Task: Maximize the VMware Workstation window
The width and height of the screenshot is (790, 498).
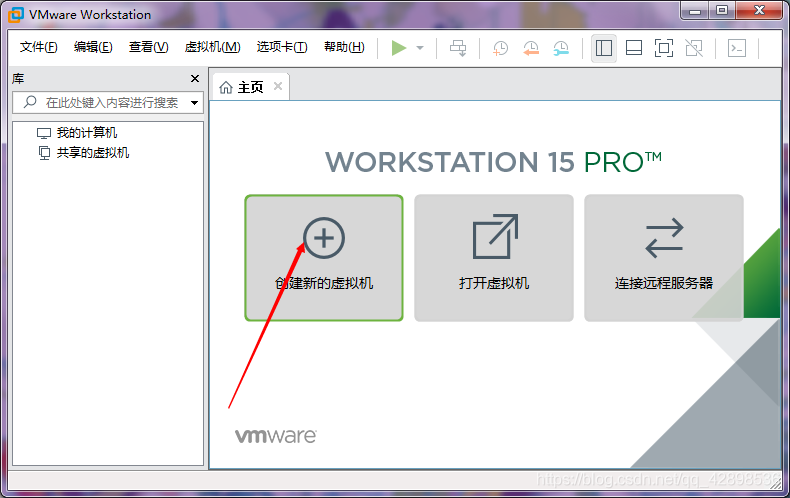Action: [x=722, y=11]
